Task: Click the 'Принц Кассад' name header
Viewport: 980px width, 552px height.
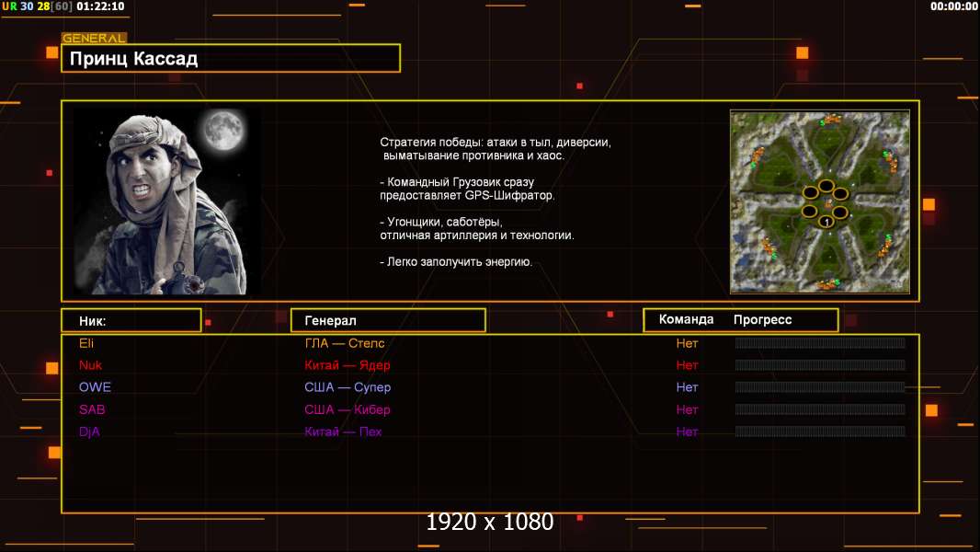Action: pyautogui.click(x=134, y=59)
